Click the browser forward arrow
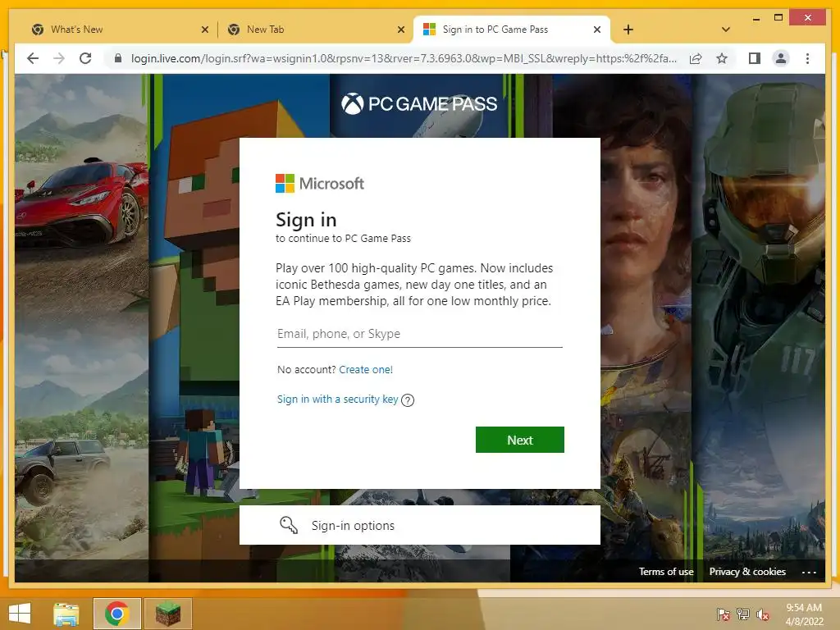The width and height of the screenshot is (840, 630). pos(59,58)
